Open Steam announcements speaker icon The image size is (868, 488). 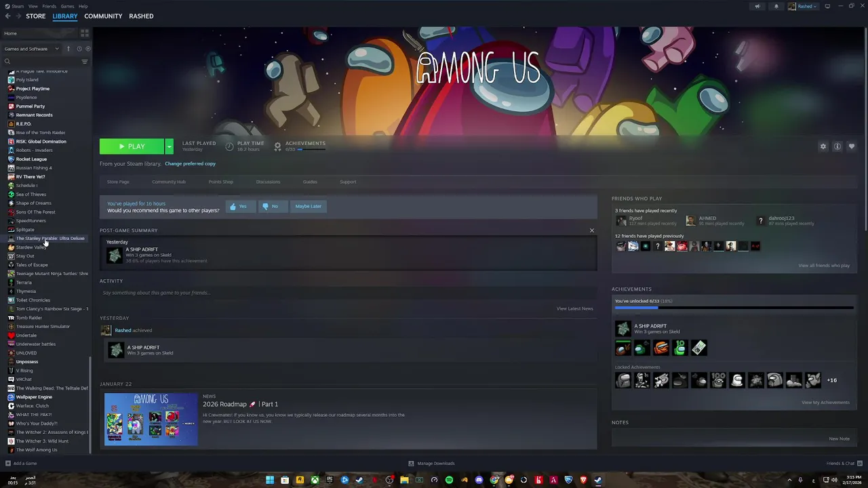coord(757,6)
